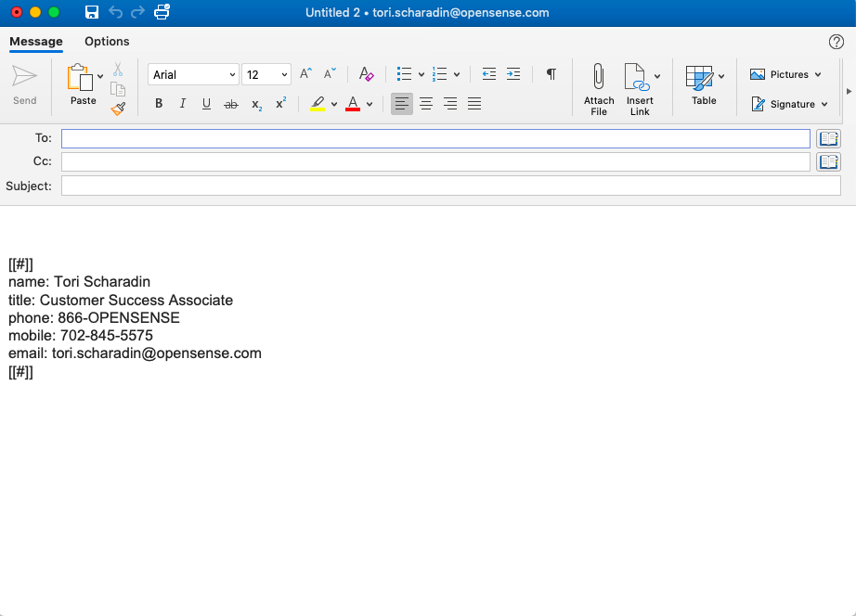Toggle italic formatting
The image size is (856, 616).
point(183,103)
